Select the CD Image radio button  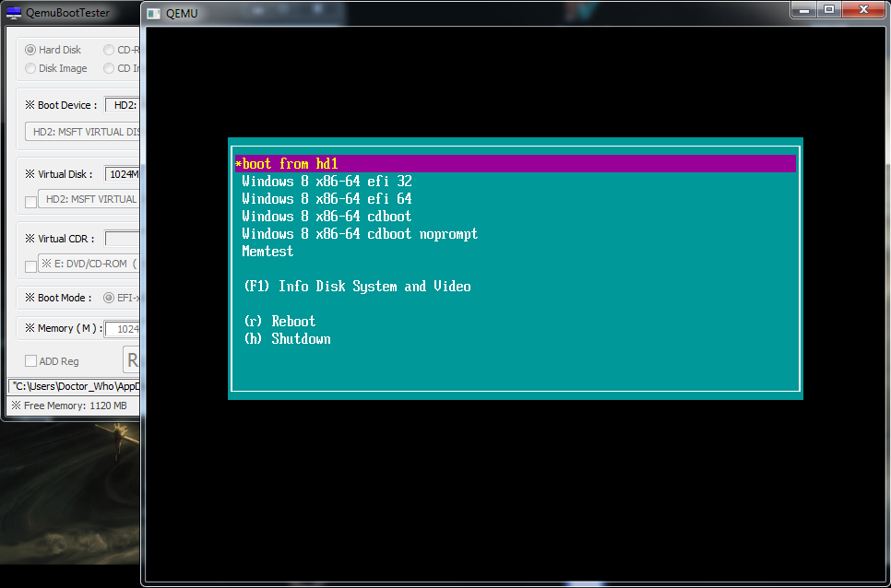click(109, 68)
